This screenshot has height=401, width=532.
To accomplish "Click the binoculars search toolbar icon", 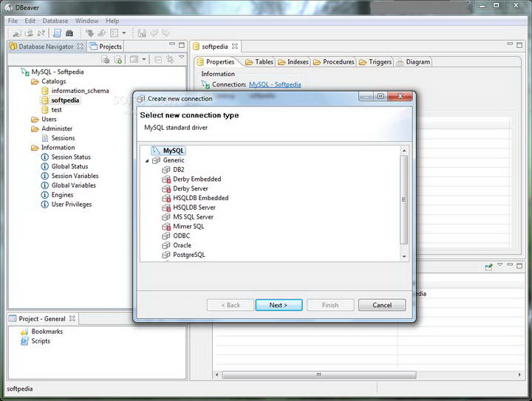I will click(69, 33).
